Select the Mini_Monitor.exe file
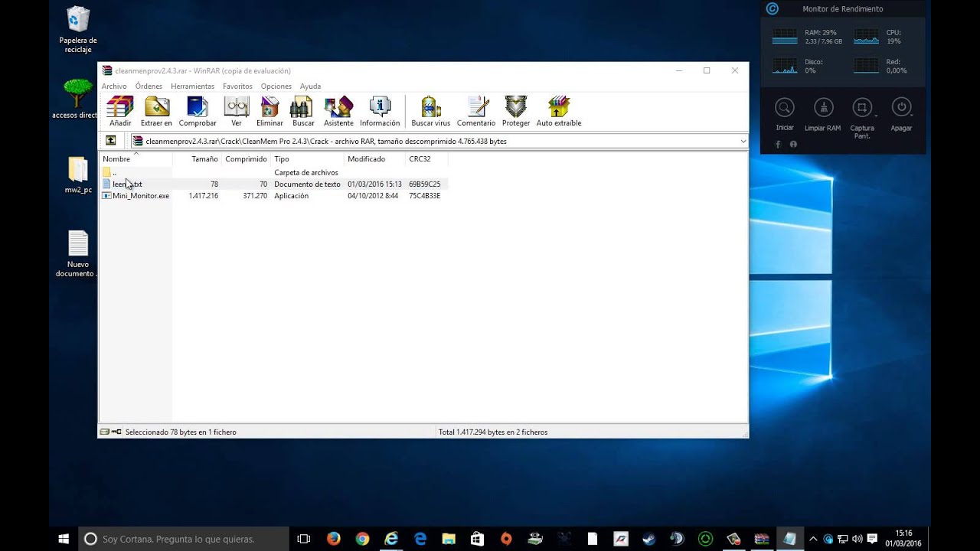Screen dimensions: 980x551 tap(136, 196)
